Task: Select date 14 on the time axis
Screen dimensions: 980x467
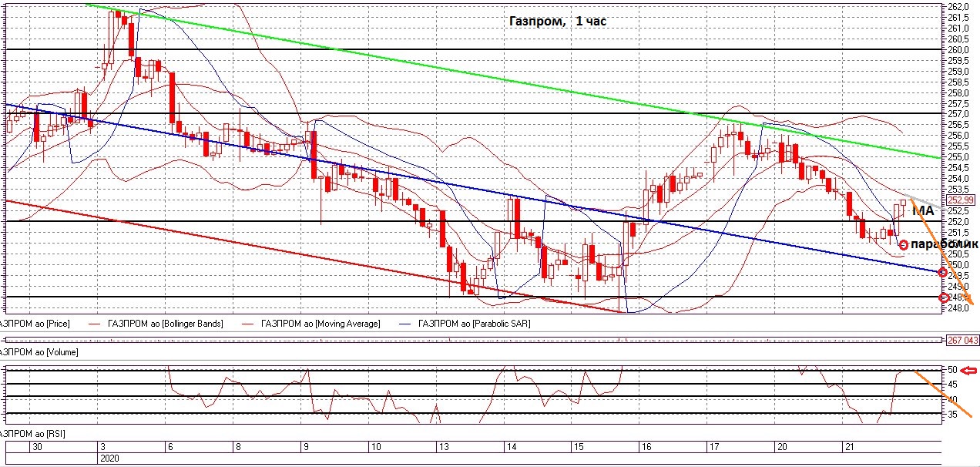Action: point(510,447)
